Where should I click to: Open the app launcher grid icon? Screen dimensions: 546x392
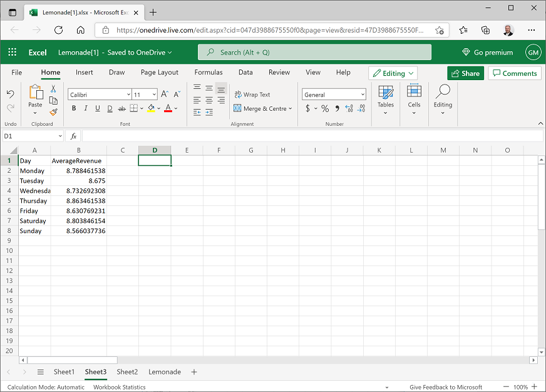click(x=13, y=53)
